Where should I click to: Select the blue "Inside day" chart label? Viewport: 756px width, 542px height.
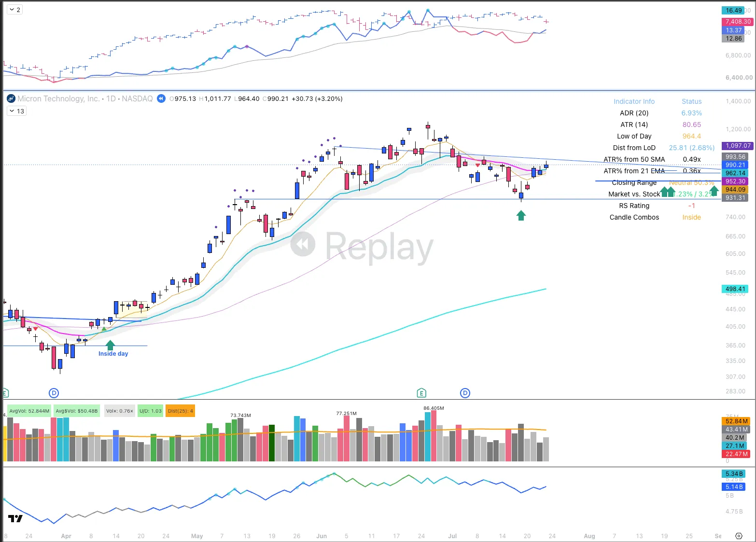coord(113,354)
